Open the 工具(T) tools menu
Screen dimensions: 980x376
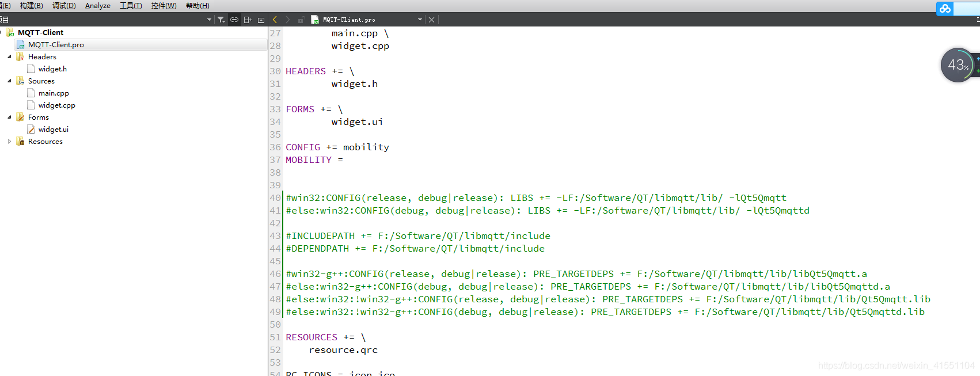131,6
